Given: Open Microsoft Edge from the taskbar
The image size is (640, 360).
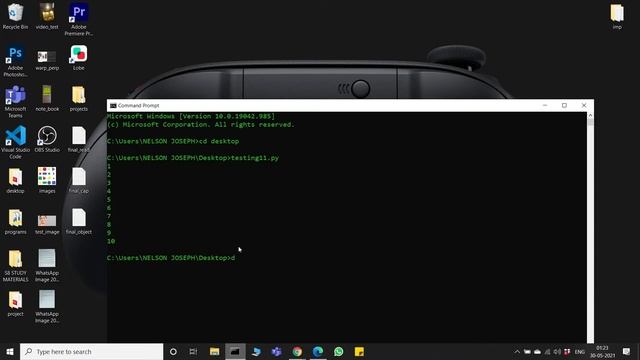Looking at the screenshot, I should click(318, 351).
